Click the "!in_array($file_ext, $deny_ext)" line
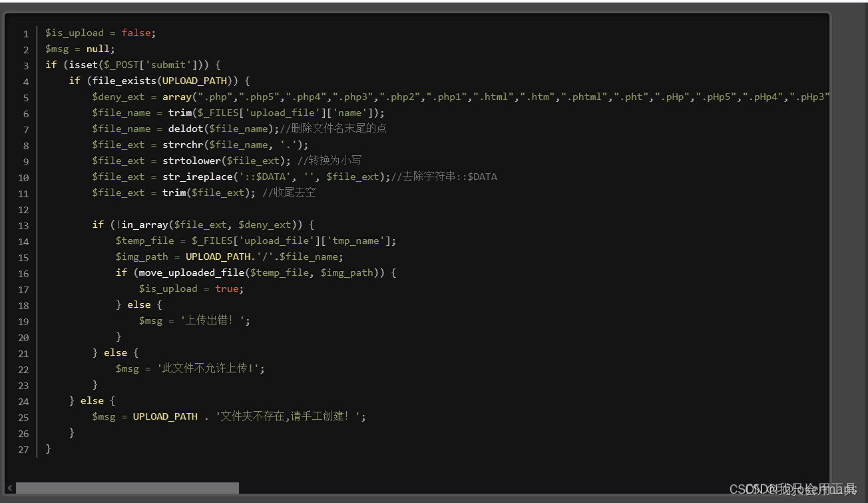 [203, 225]
